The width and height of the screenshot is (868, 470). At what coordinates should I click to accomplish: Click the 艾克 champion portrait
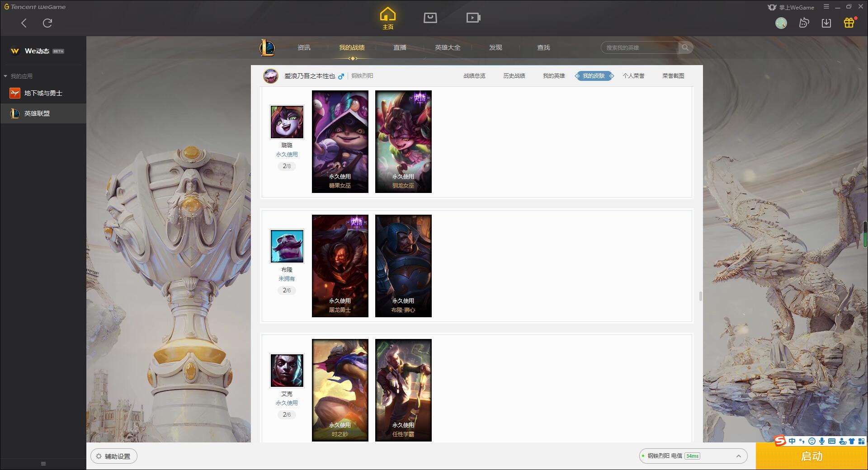287,371
